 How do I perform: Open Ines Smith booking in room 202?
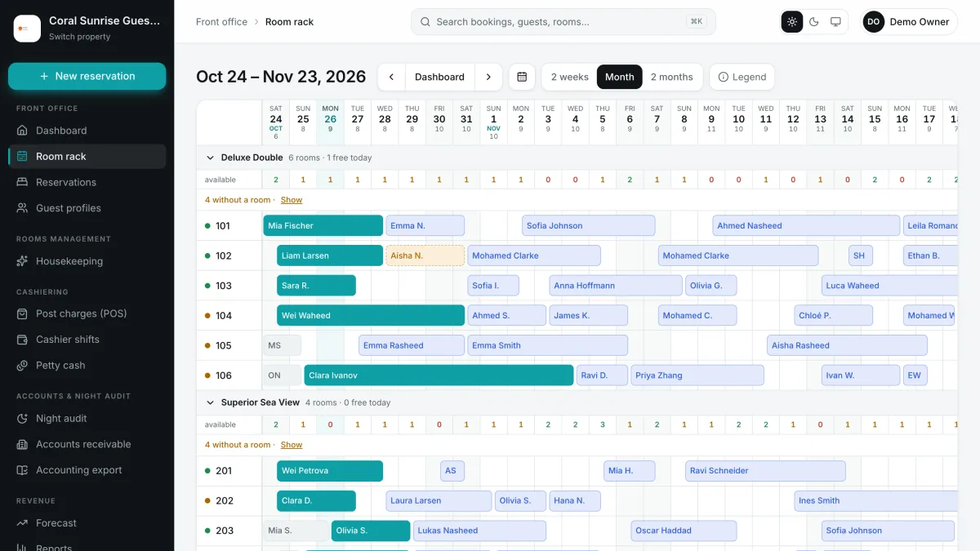[x=875, y=500]
